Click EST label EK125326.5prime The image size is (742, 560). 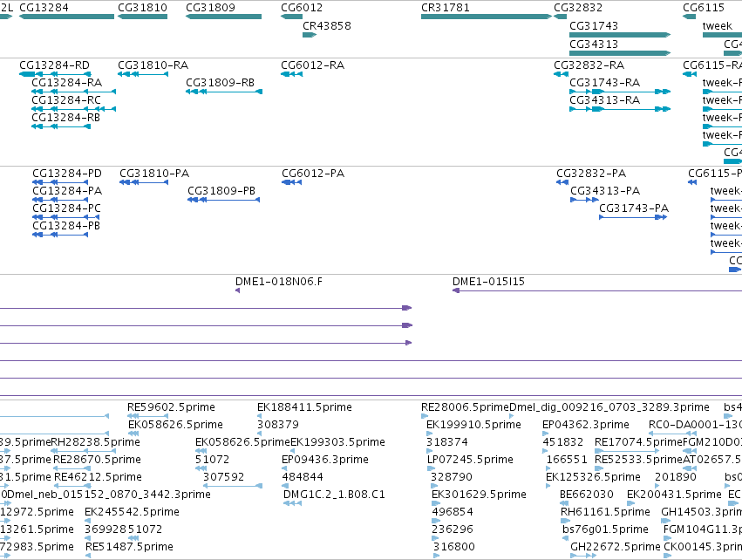pyautogui.click(x=593, y=477)
